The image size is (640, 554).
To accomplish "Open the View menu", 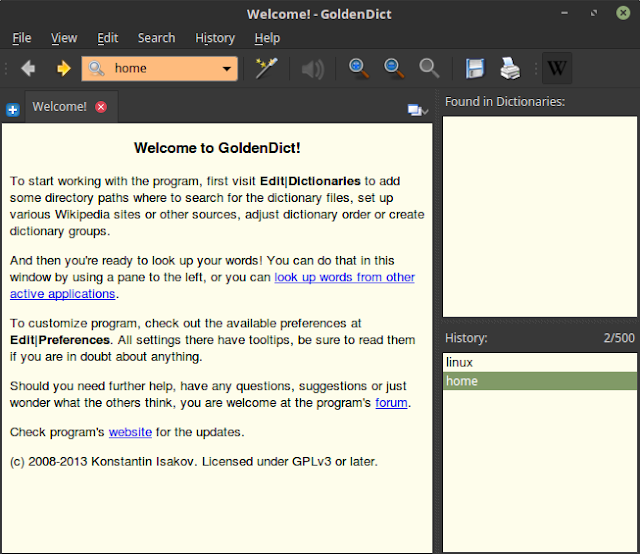I will point(64,38).
